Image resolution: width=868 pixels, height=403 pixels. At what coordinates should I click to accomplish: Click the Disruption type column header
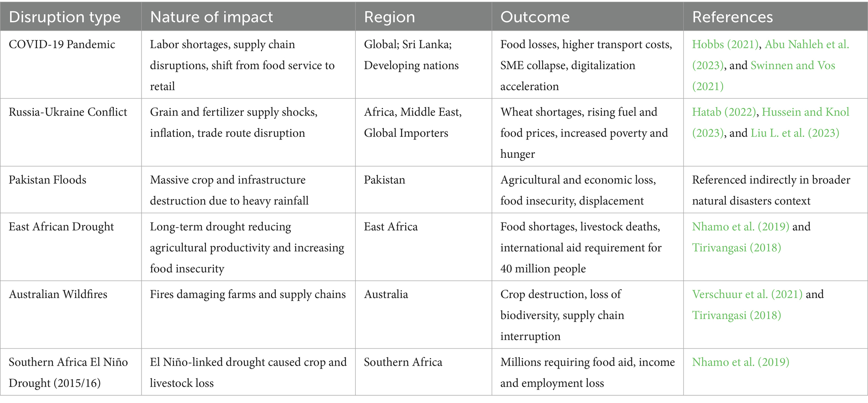click(65, 17)
